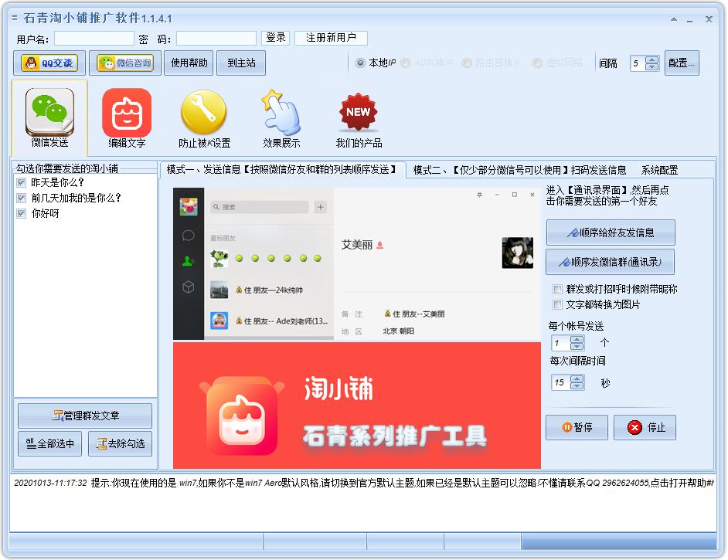Uncheck the 你好呀 checkbox
The width and height of the screenshot is (728, 560).
[21, 213]
